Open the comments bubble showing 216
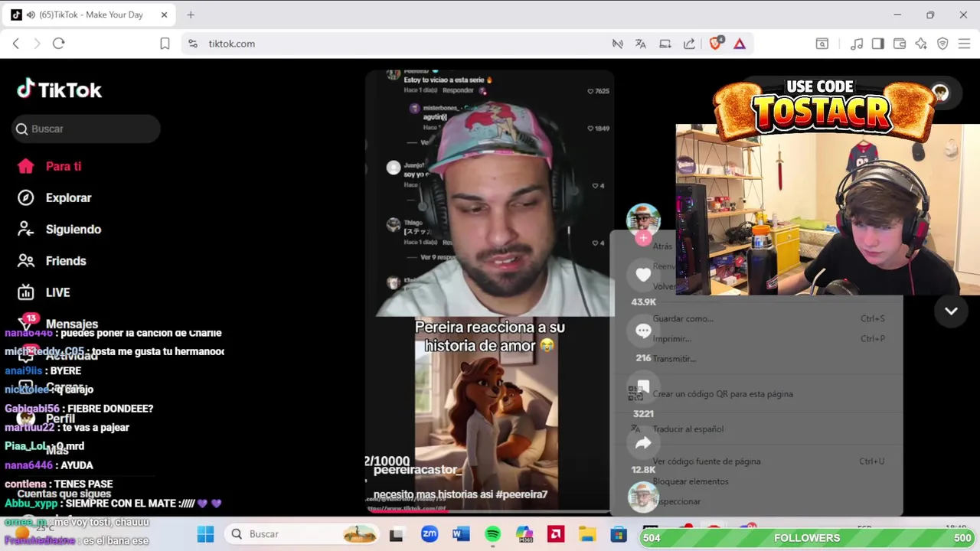 click(x=643, y=331)
